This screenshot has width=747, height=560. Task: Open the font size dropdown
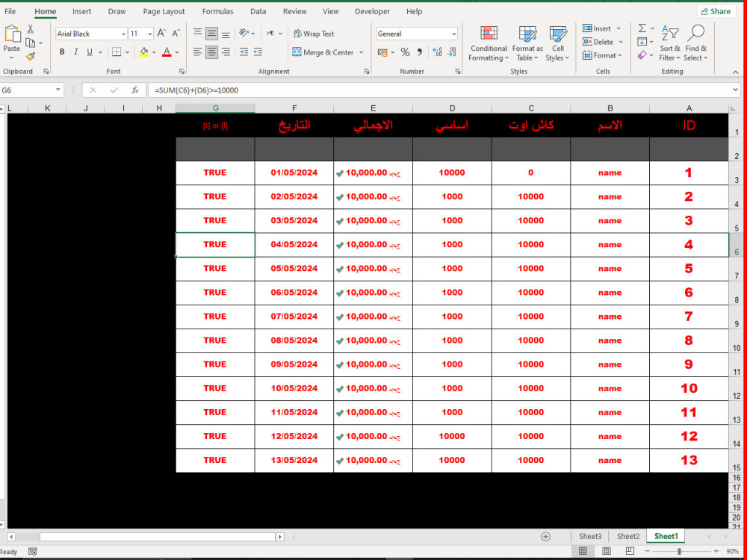(x=150, y=34)
